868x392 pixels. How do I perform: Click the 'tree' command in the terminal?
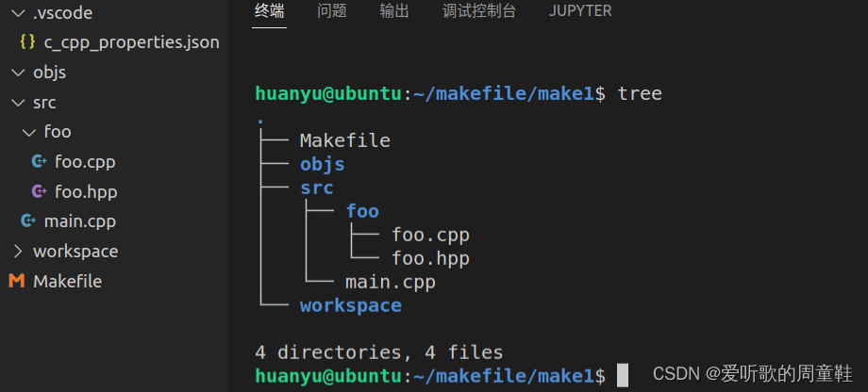pyautogui.click(x=640, y=93)
